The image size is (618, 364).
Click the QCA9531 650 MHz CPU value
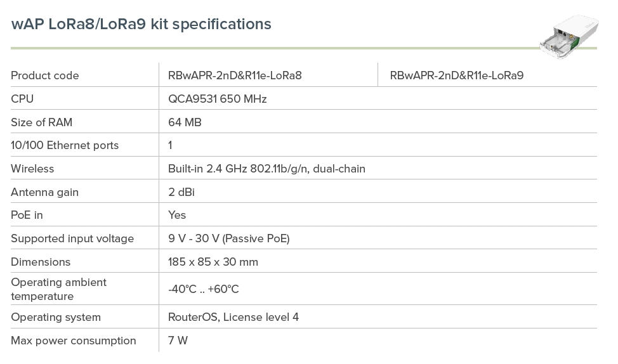tap(217, 99)
